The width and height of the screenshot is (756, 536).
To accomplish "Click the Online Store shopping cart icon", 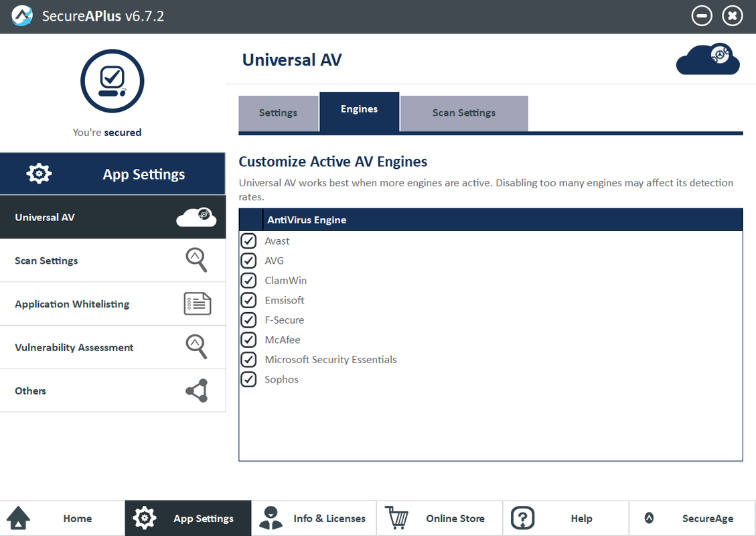I will tap(396, 518).
